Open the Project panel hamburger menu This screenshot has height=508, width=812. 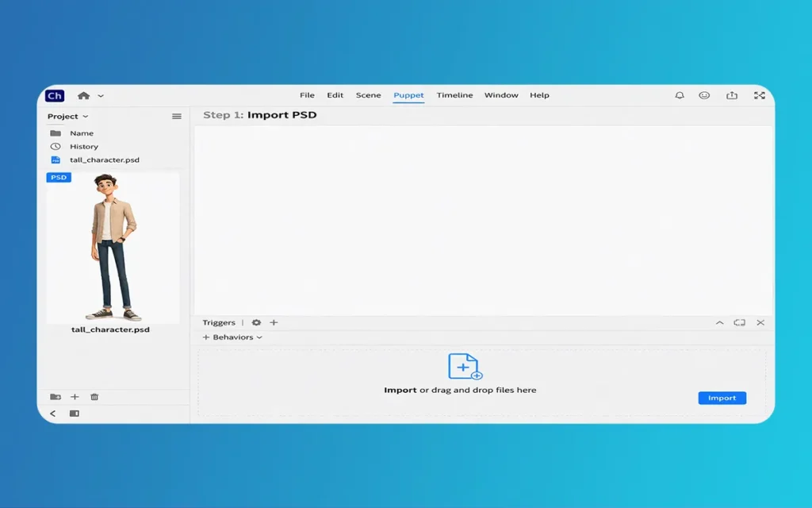click(177, 117)
